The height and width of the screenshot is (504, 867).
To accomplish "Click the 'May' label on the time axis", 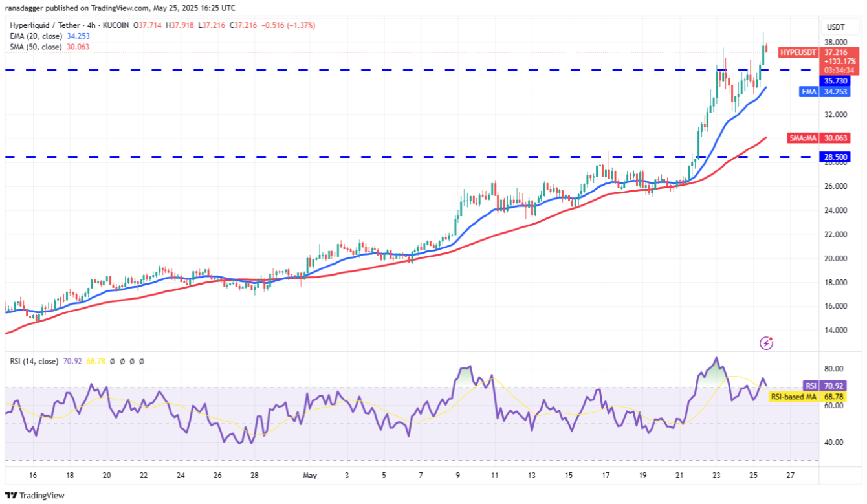I will [310, 476].
